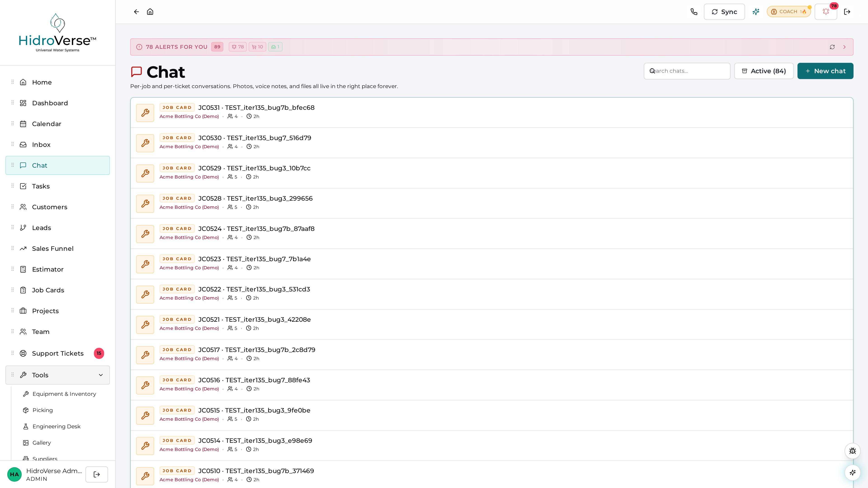Expand the alerts banner right chevron
Screen dimensions: 868x488
[844, 47]
